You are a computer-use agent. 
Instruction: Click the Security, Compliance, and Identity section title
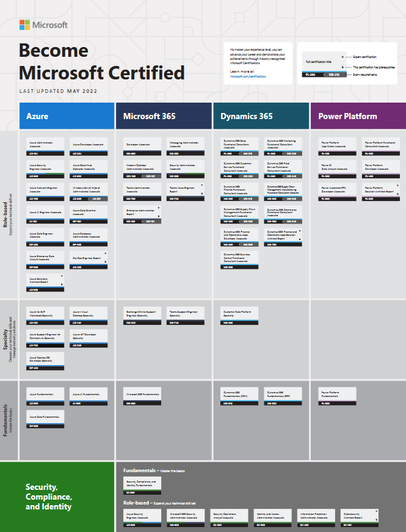pyautogui.click(x=49, y=497)
